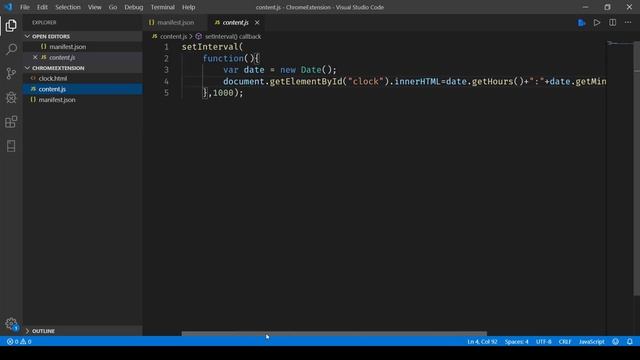This screenshot has width=640, height=360.
Task: Open the File menu
Action: click(x=25, y=7)
